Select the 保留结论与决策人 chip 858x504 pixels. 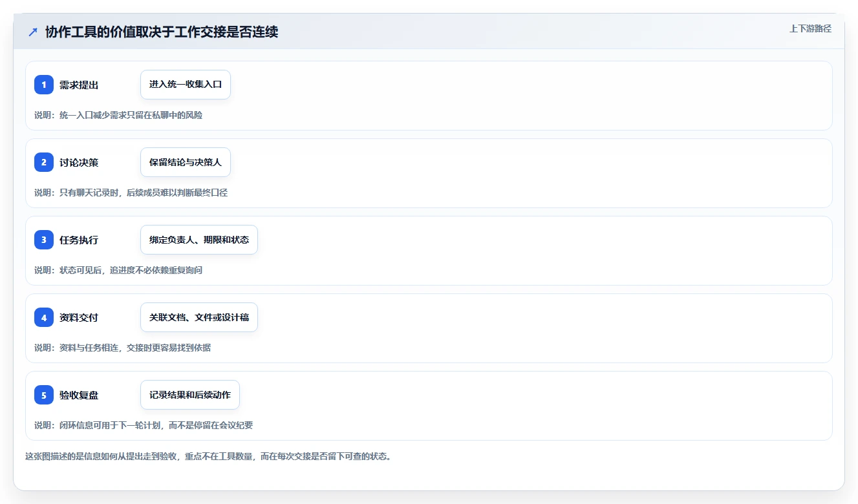pos(186,162)
